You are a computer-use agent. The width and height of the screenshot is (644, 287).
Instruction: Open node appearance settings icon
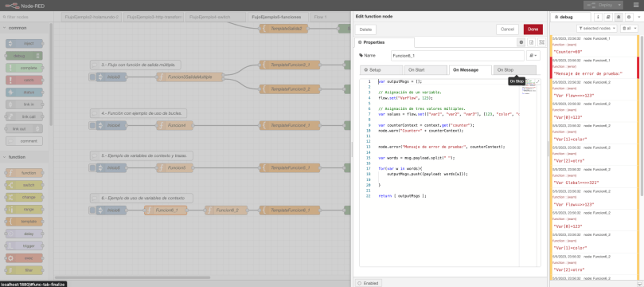click(x=542, y=42)
